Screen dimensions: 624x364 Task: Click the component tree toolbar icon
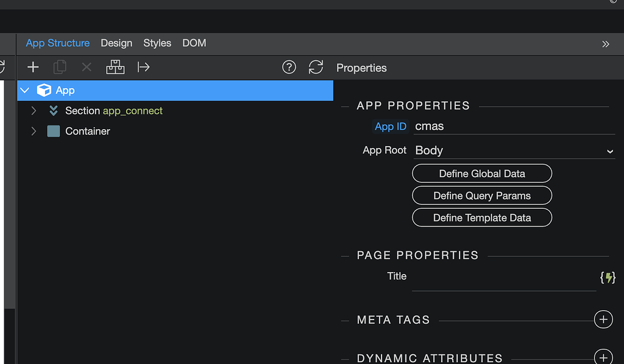115,67
